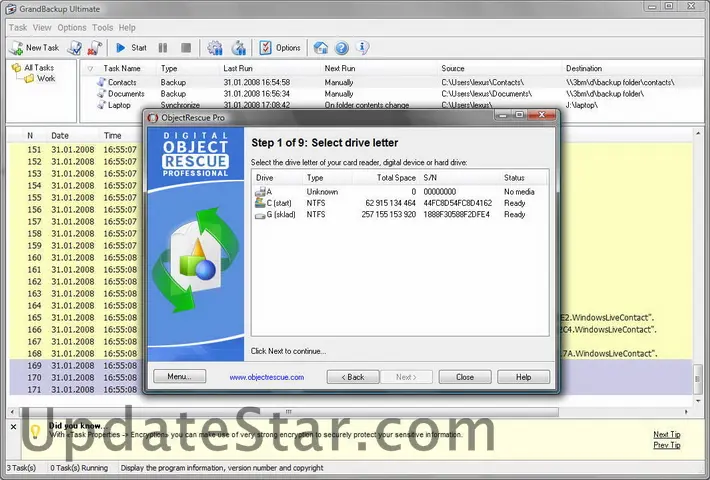Sort the log by Date column header

pyautogui.click(x=60, y=135)
